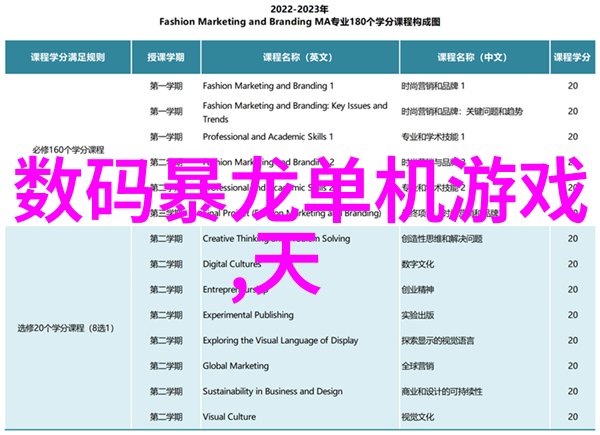
Task: Select the cell 'Global Marketing'
Action: point(236,366)
